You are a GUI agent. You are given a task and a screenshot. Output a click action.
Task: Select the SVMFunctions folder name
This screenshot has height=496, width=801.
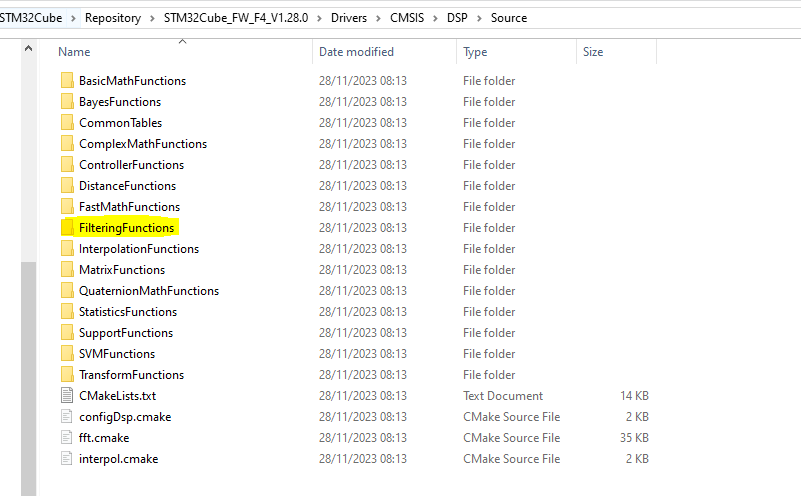tap(116, 353)
